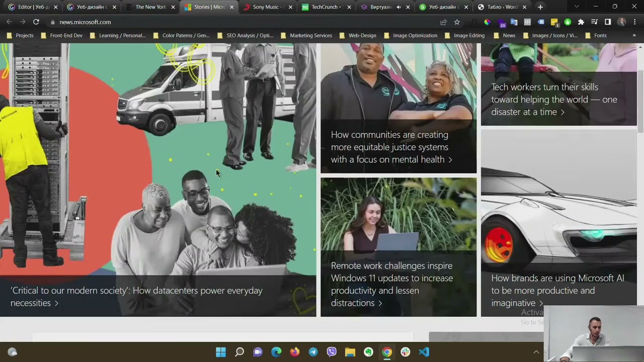The width and height of the screenshot is (644, 362).
Task: Open the Google Translate extension
Action: pos(514,22)
